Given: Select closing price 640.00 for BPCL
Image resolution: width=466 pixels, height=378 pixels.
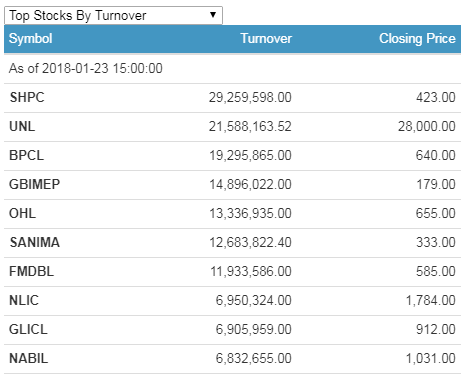Looking at the screenshot, I should [x=436, y=155].
